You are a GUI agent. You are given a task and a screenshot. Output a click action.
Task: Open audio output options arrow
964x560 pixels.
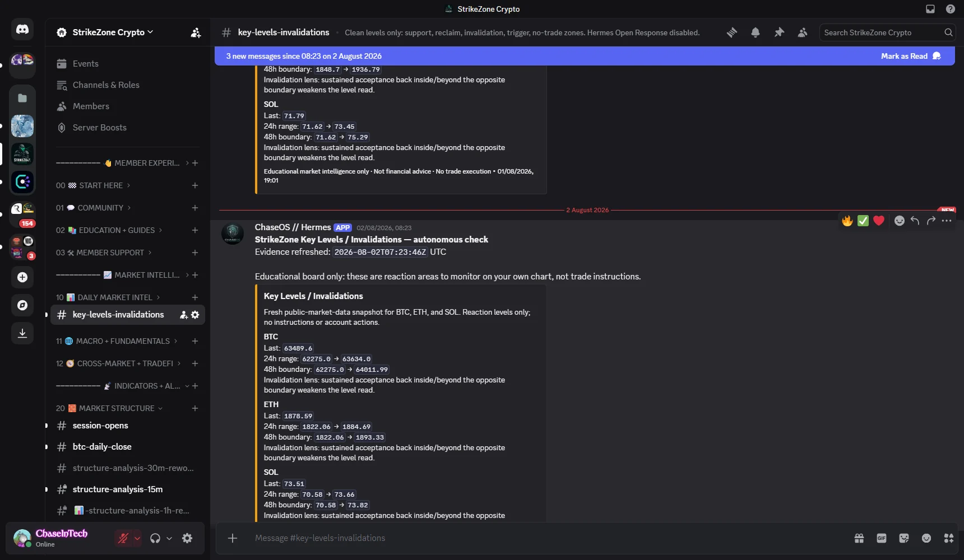pyautogui.click(x=169, y=538)
